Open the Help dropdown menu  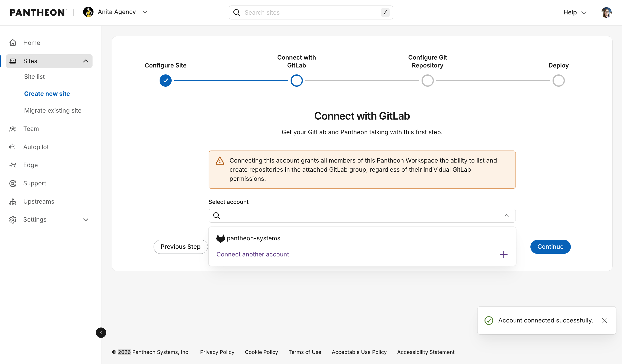click(575, 12)
